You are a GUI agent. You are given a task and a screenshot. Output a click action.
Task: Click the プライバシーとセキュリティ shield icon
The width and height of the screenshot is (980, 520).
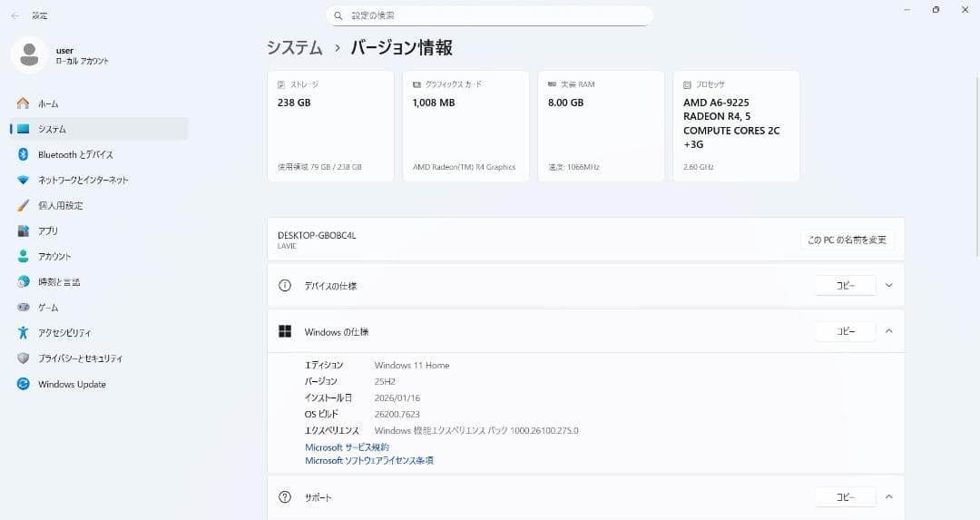pyautogui.click(x=23, y=358)
